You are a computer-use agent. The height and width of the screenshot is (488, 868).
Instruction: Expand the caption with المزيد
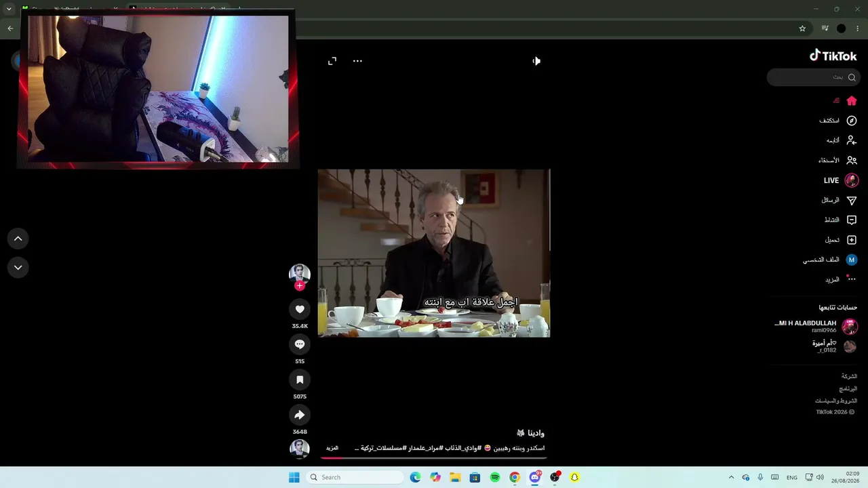(x=332, y=448)
